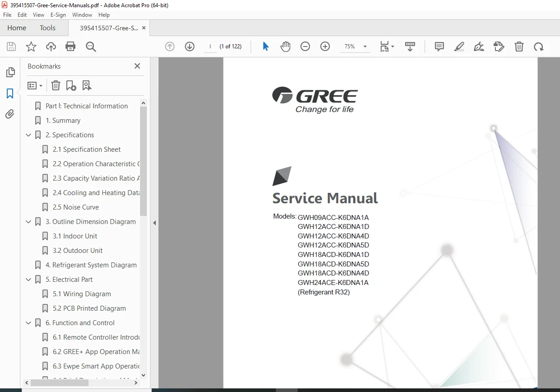Jump to 2.1 Specification Sheet bookmark

[x=87, y=149]
